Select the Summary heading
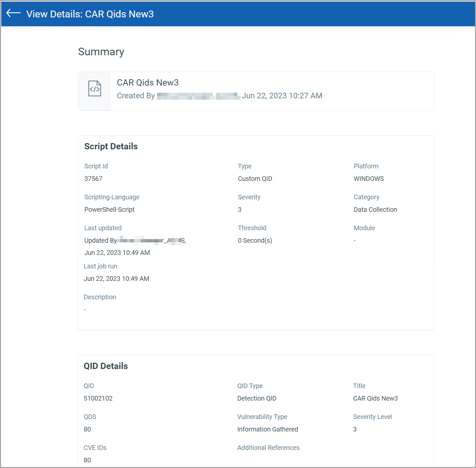 point(101,52)
